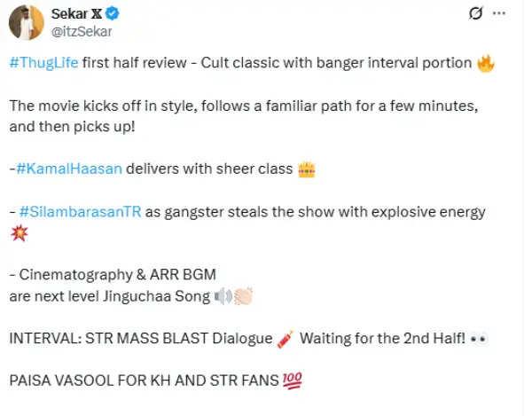Click the red 100 emoji
The width and height of the screenshot is (532, 416).
(x=292, y=381)
